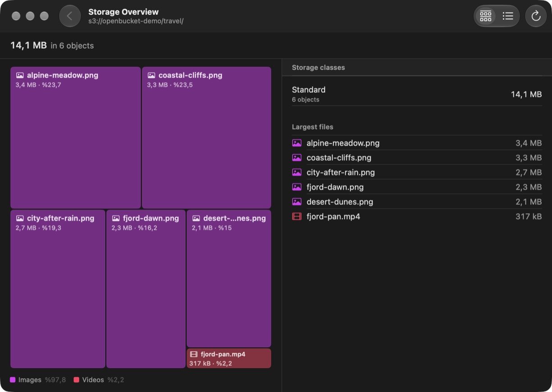552x392 pixels.
Task: Click image icon on desert-...nes.png tile
Action: point(196,218)
